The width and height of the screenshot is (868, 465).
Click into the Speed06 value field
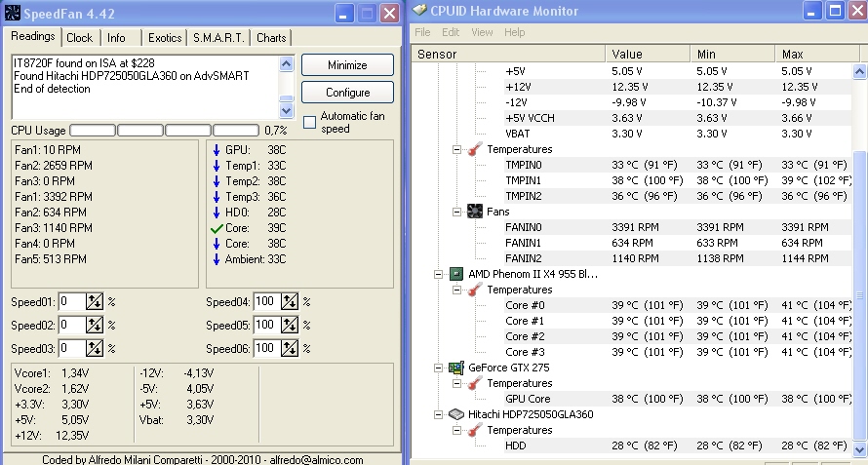tap(267, 348)
